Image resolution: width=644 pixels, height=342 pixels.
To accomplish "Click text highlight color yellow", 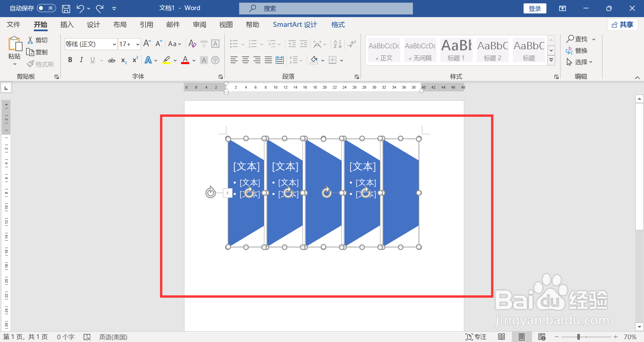I will pyautogui.click(x=166, y=60).
